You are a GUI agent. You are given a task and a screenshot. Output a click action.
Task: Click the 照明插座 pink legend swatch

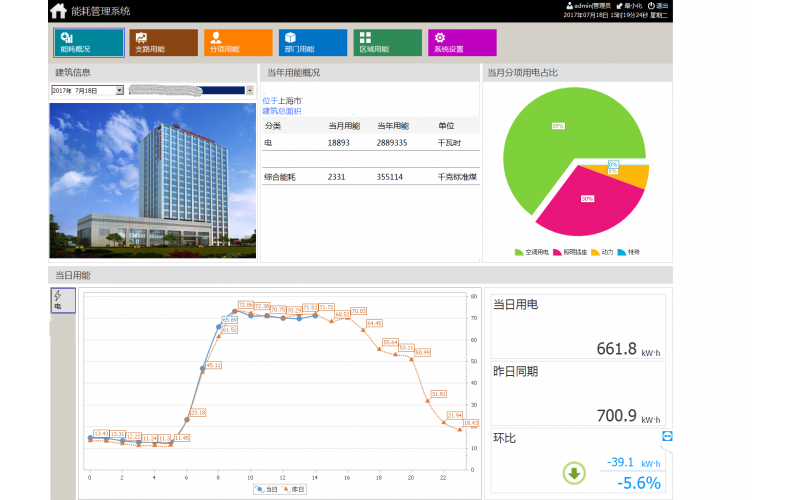[557, 252]
